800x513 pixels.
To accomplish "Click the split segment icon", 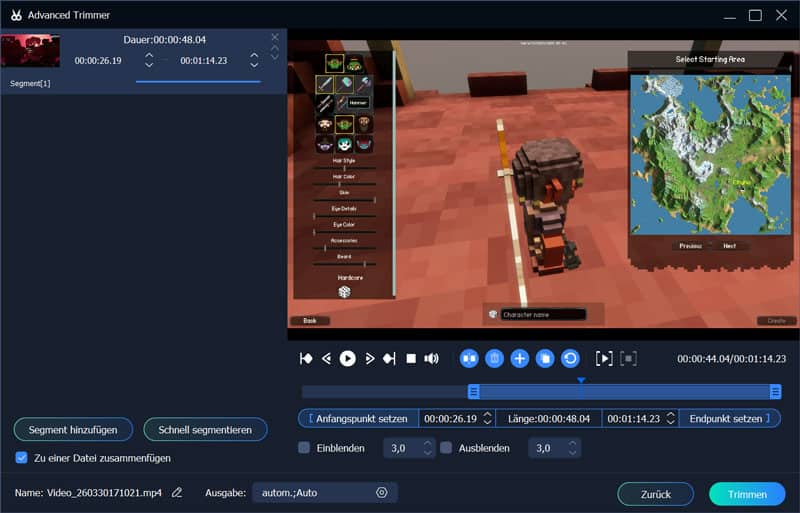I will coord(469,358).
